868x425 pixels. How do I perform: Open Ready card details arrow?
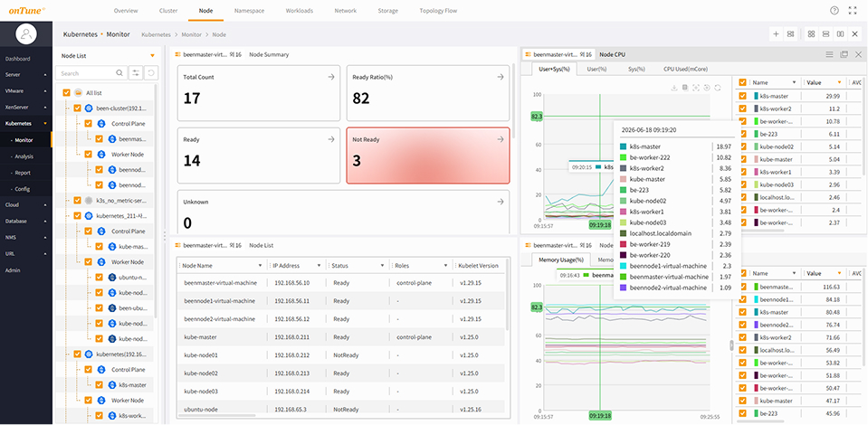click(x=331, y=139)
